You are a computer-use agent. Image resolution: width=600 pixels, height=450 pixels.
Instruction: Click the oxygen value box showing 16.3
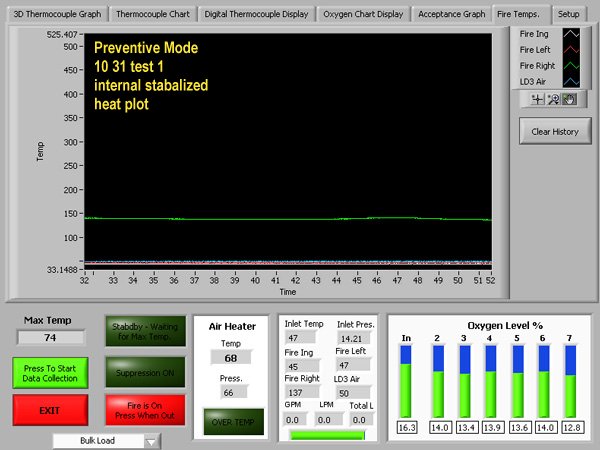(x=407, y=427)
